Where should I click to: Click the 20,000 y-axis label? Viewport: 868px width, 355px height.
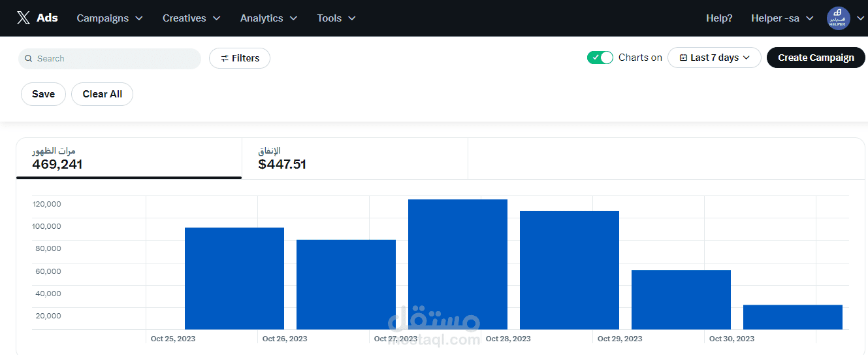[x=48, y=316]
